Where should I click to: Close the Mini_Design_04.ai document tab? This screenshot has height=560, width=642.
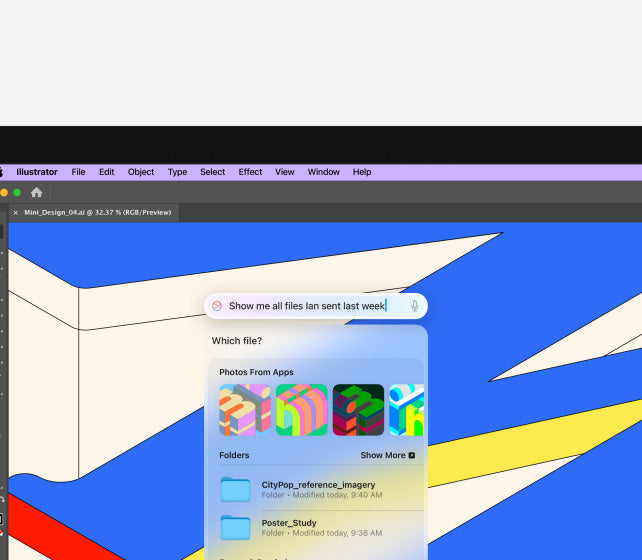click(15, 212)
